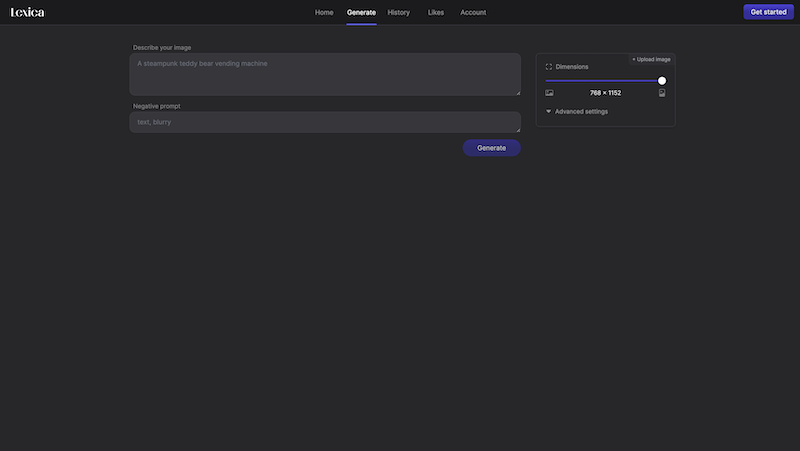This screenshot has height=451, width=800.
Task: Click the Dimensions frame icon
Action: (x=549, y=67)
